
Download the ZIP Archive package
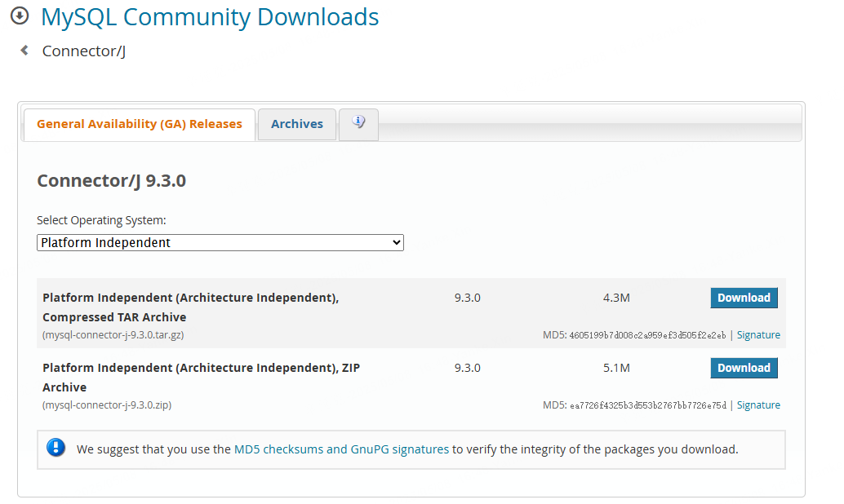pos(744,368)
